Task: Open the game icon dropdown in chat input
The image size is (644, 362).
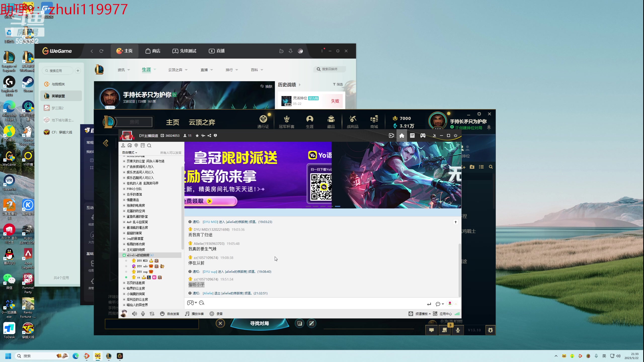Action: [192, 303]
